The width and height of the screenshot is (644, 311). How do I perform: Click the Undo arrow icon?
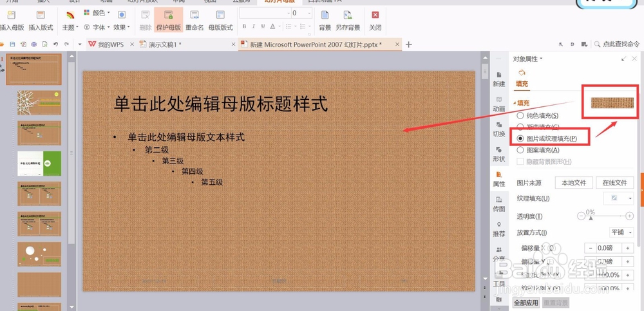55,44
